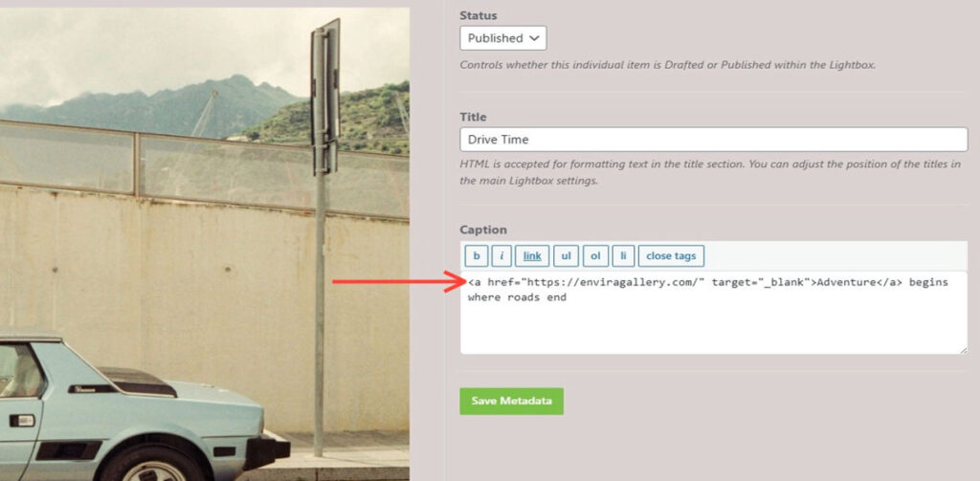This screenshot has width=980, height=481.
Task: Apply italic using the i button
Action: 502,256
